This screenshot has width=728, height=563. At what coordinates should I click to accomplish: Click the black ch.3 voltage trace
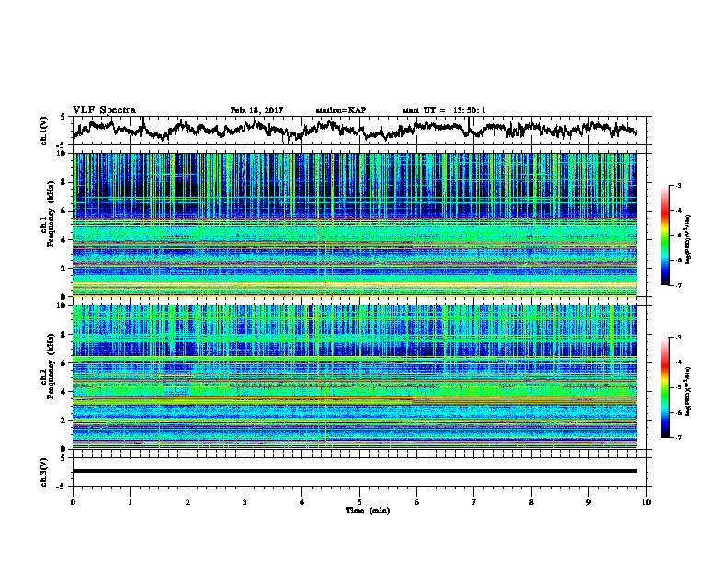coord(355,471)
